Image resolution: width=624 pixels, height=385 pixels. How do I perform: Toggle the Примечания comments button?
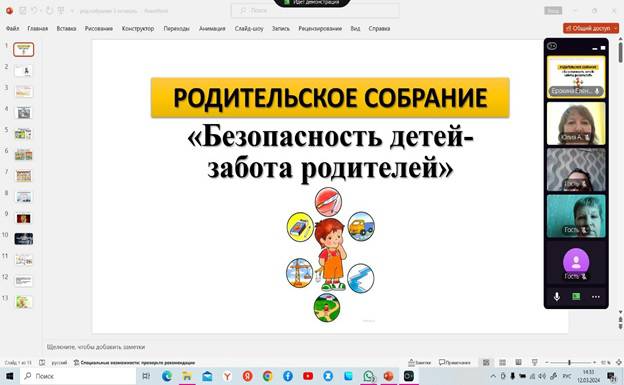coord(454,362)
